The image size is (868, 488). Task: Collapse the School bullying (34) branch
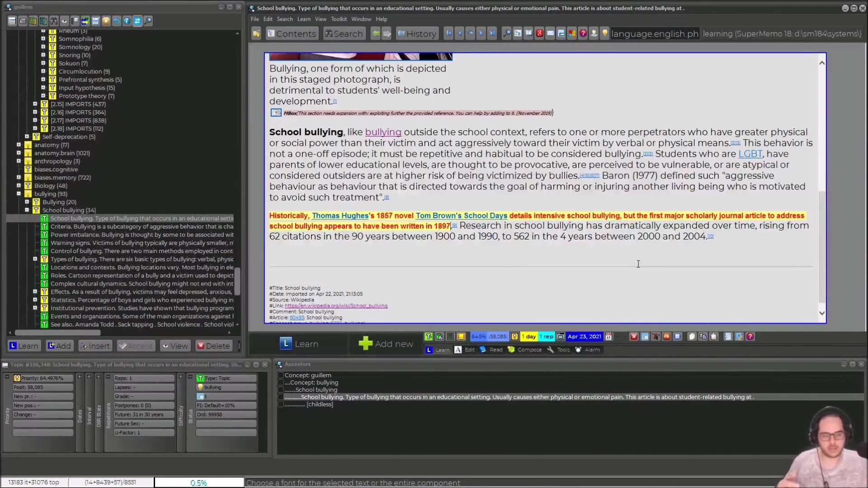tap(27, 210)
